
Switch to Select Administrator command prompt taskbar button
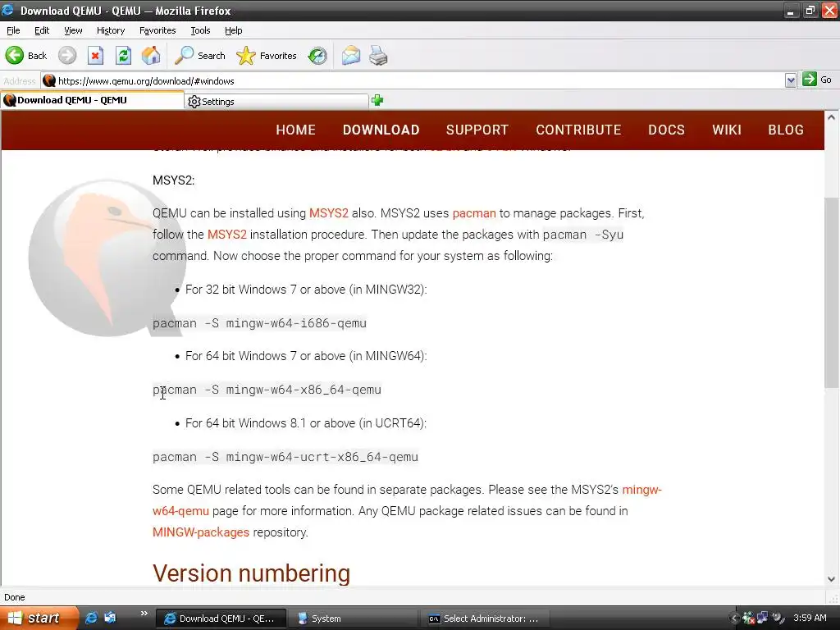tap(484, 619)
